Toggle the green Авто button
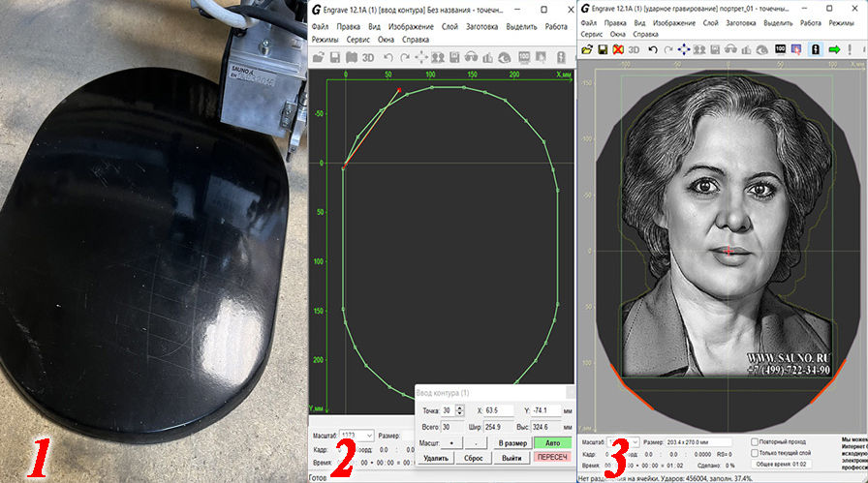Screen dimensions: 868x483 pos(551,442)
